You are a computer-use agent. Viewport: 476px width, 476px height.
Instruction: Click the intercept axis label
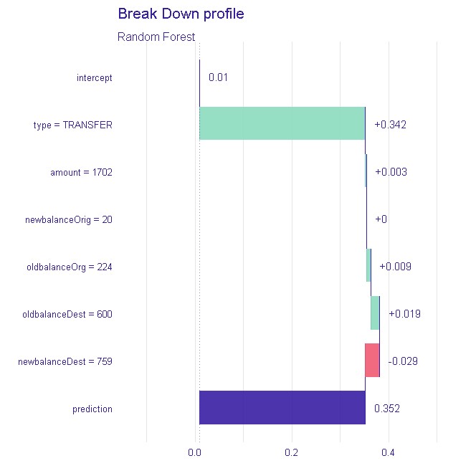pyautogui.click(x=95, y=77)
